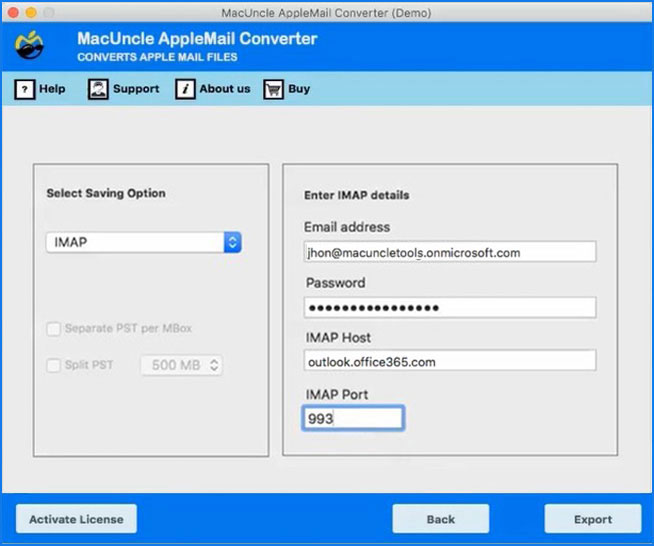Click the Support person icon
The width and height of the screenshot is (654, 546).
pyautogui.click(x=98, y=89)
